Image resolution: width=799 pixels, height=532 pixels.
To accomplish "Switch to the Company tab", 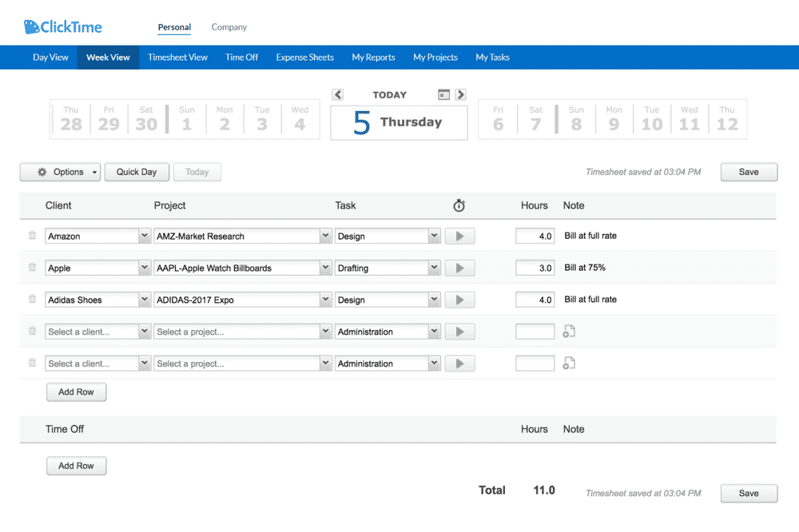I will click(229, 26).
